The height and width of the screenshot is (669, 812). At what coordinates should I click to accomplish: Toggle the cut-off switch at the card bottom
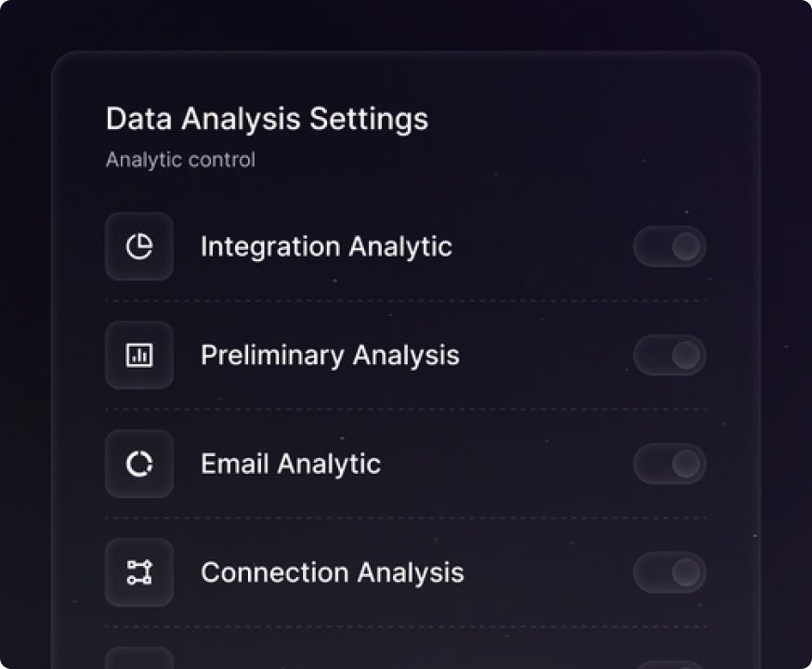(x=670, y=664)
